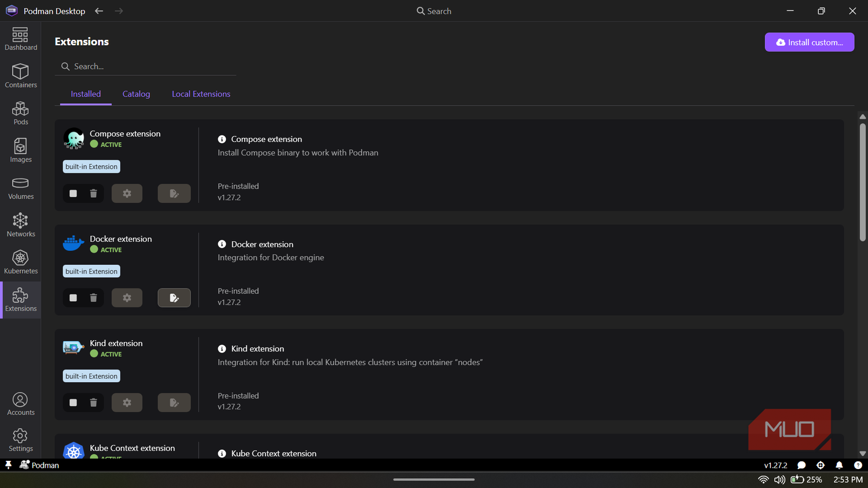
Task: Click 'Install Compose binary to work with Podman'
Action: click(298, 153)
